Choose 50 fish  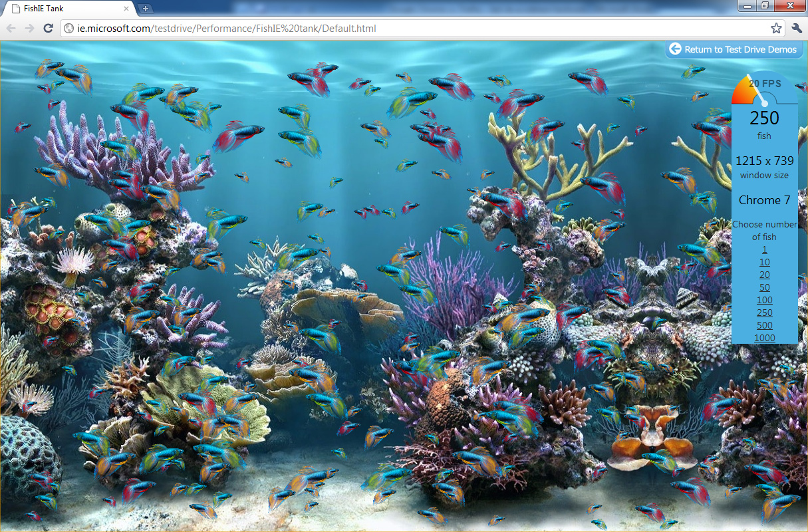point(765,287)
